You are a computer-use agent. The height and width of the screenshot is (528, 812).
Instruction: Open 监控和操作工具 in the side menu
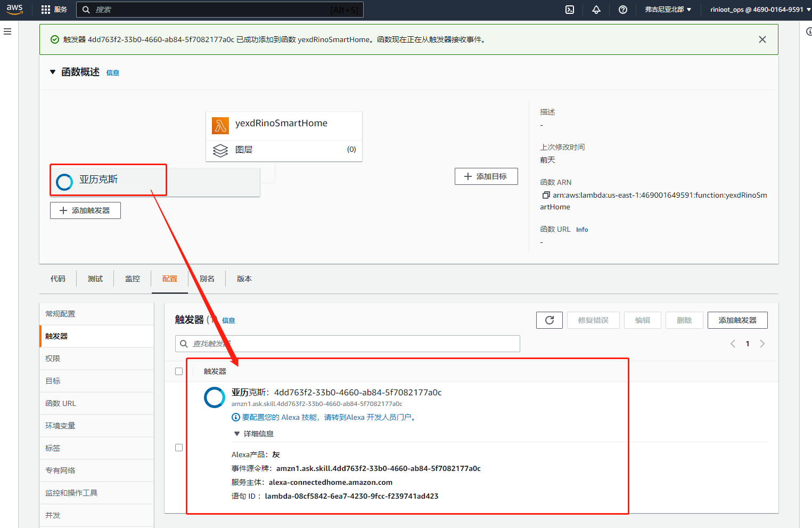click(x=97, y=493)
